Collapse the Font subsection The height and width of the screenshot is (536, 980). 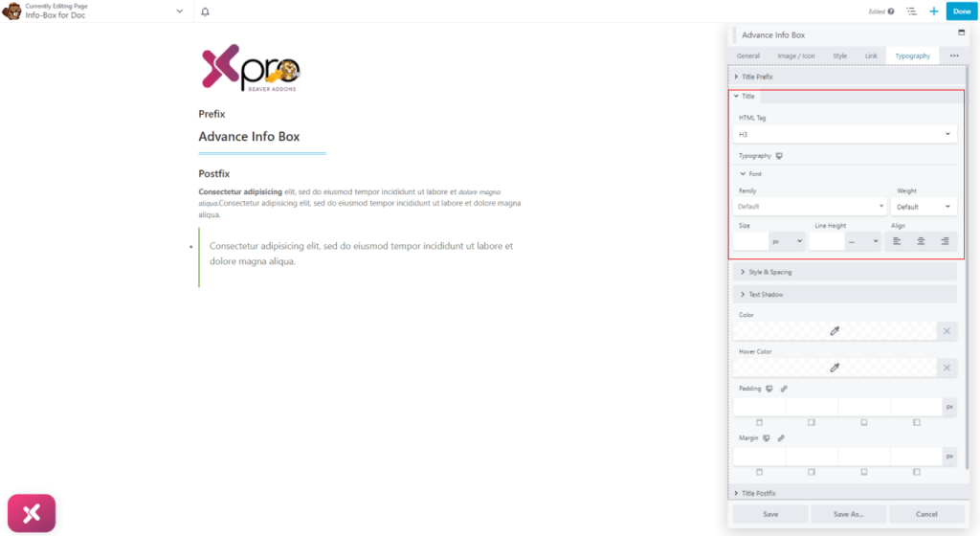click(750, 173)
